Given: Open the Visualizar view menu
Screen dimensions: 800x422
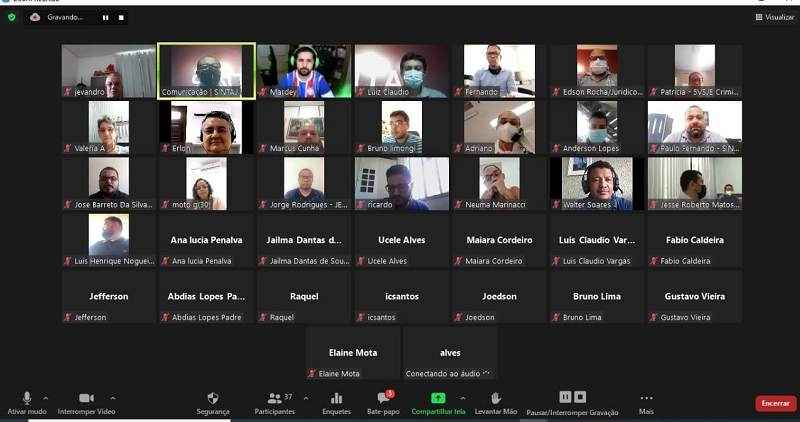Looking at the screenshot, I should click(775, 17).
